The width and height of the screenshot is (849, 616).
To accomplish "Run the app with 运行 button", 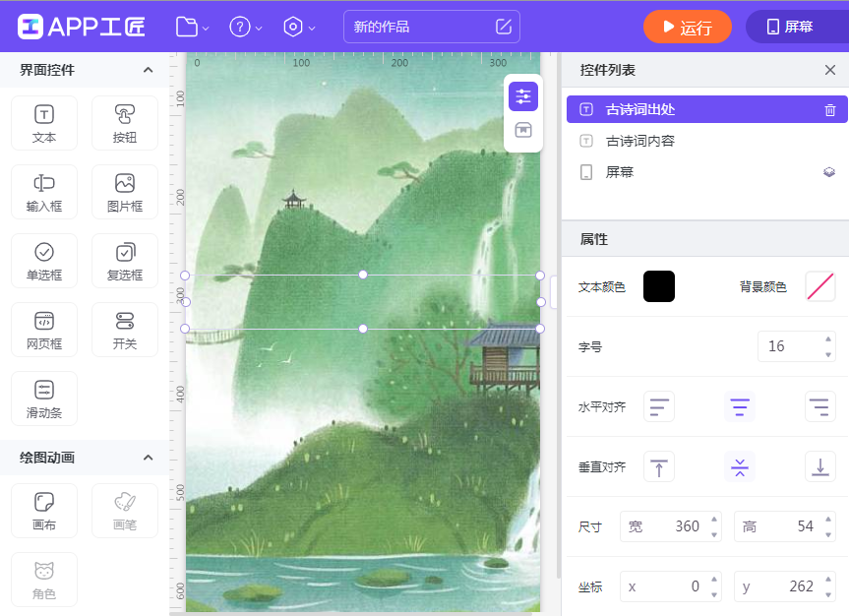I will pos(687,27).
